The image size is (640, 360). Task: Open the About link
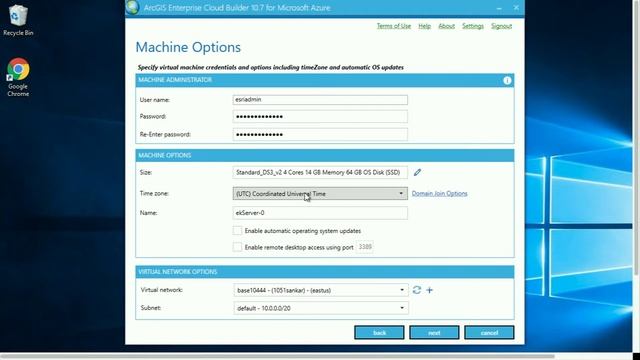(x=447, y=26)
